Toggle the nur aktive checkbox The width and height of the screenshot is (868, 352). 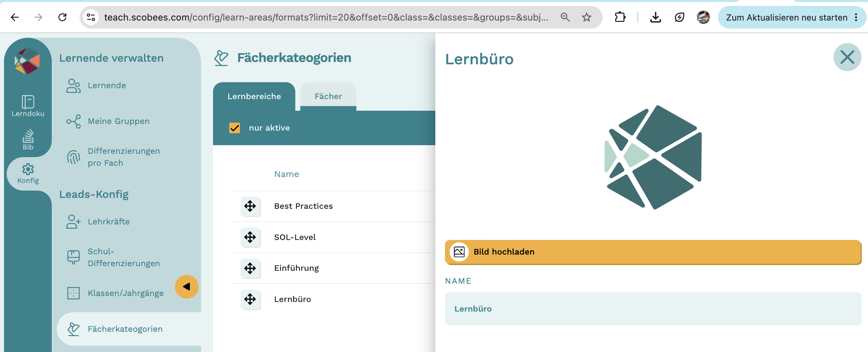click(x=235, y=128)
